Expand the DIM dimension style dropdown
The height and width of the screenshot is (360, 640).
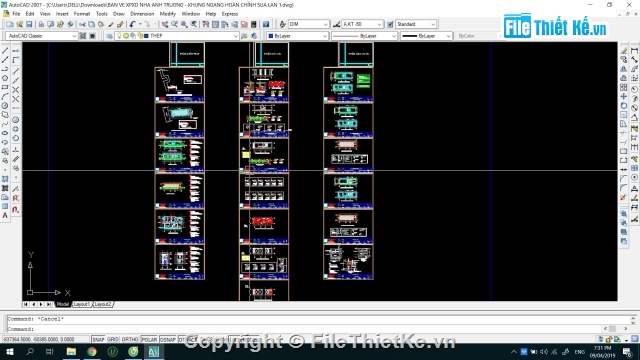(325, 24)
